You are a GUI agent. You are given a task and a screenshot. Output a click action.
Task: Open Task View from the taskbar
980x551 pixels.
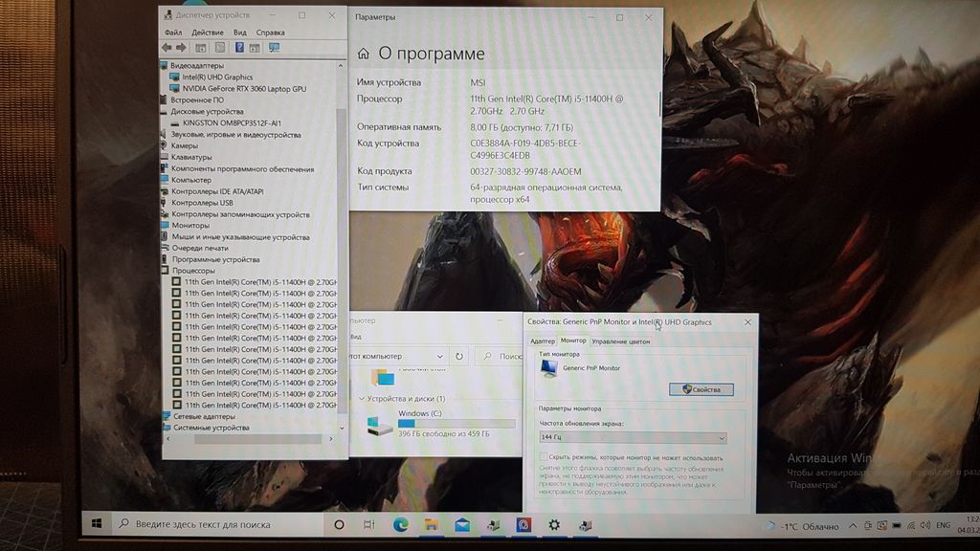coord(369,525)
